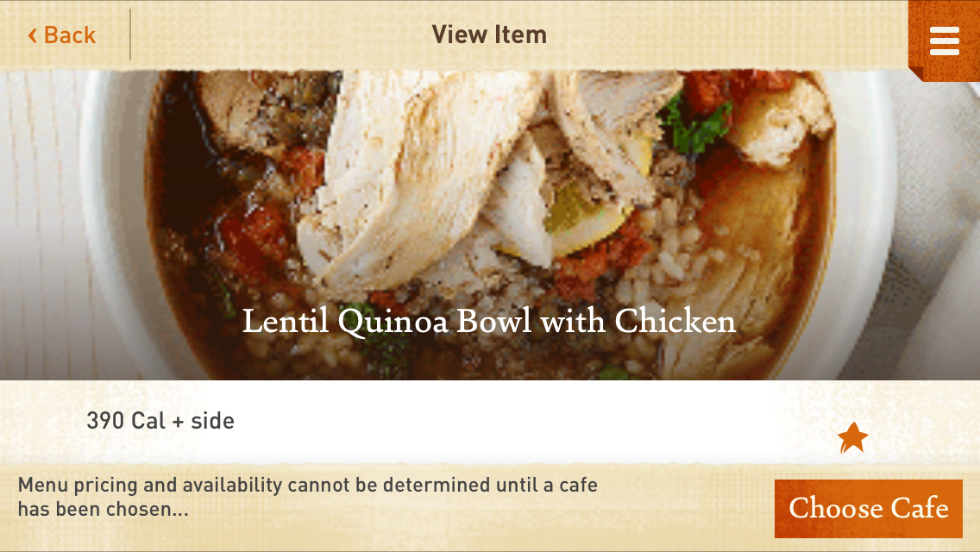
Task: Add this bowl to favorites via star
Action: click(852, 437)
